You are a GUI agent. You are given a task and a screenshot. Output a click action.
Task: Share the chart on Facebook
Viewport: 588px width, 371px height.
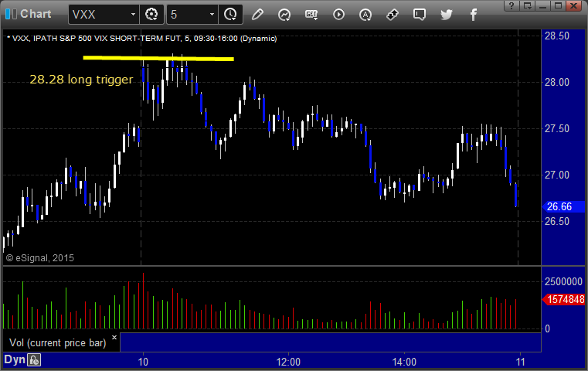coord(474,15)
